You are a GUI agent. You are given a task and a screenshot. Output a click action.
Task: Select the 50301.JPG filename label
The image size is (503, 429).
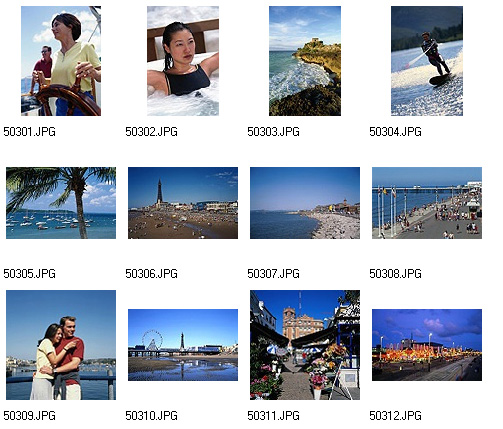point(29,132)
